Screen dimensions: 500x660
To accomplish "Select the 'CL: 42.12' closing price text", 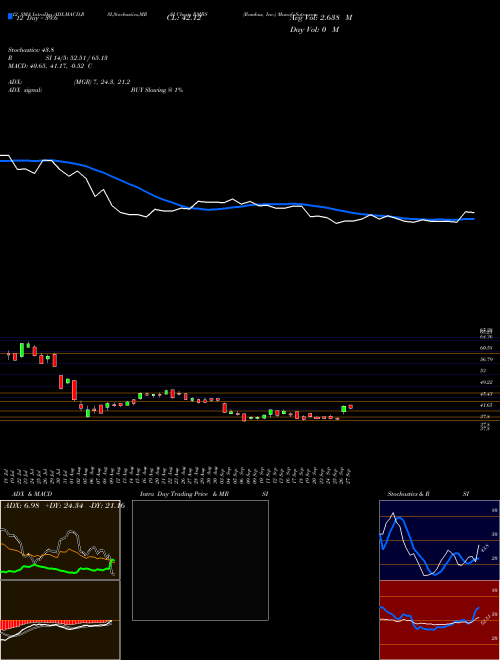I will pyautogui.click(x=184, y=19).
